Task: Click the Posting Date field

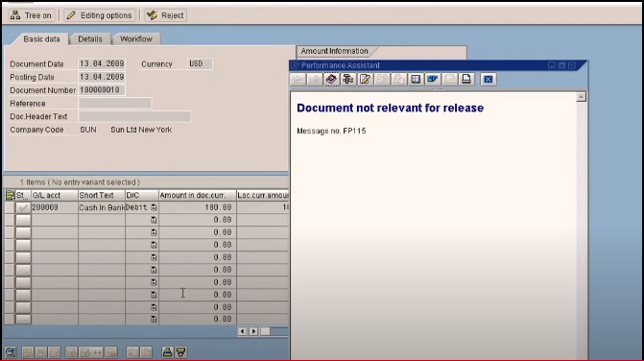Action: pos(102,77)
